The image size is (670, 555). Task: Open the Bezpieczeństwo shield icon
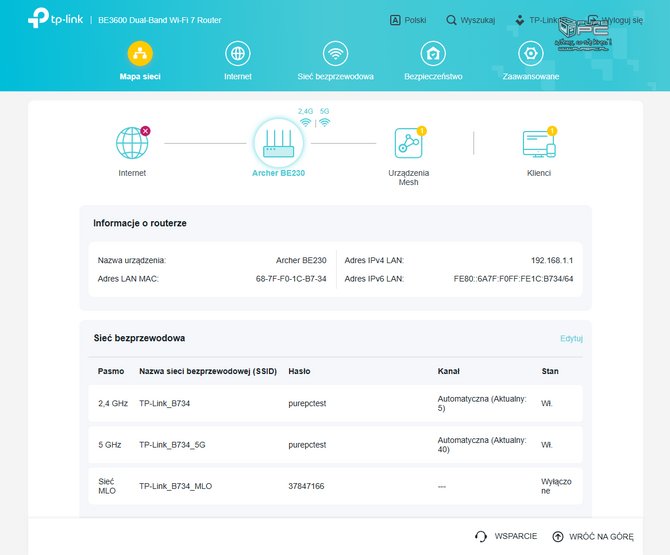tap(433, 53)
